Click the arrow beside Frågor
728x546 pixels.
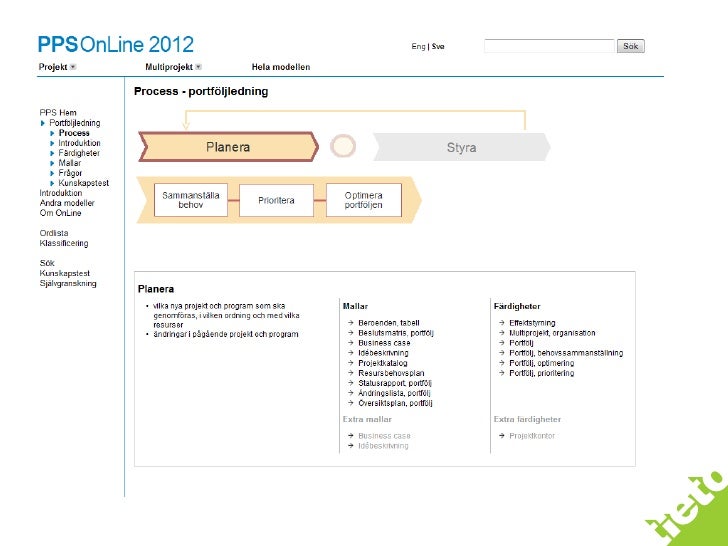tap(52, 173)
